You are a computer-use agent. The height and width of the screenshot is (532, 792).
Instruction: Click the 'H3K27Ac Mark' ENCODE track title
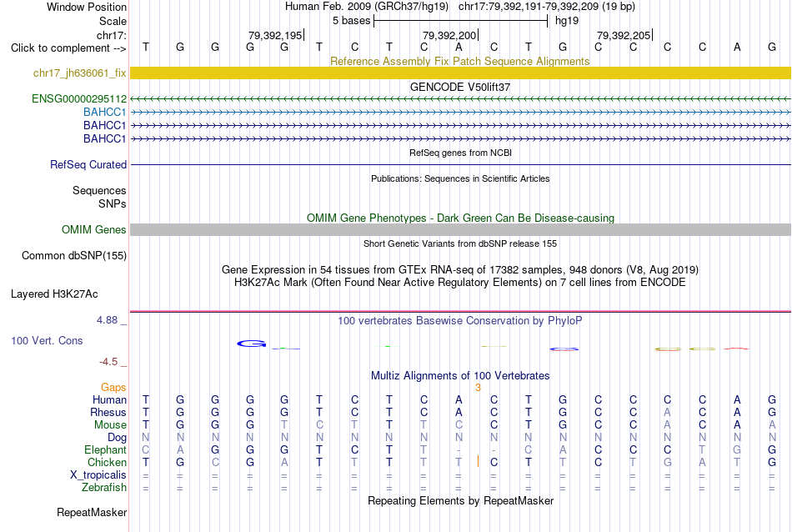(460, 283)
